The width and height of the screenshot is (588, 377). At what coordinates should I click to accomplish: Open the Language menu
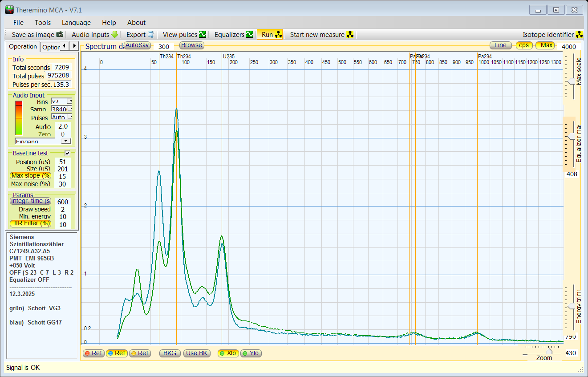click(x=76, y=23)
